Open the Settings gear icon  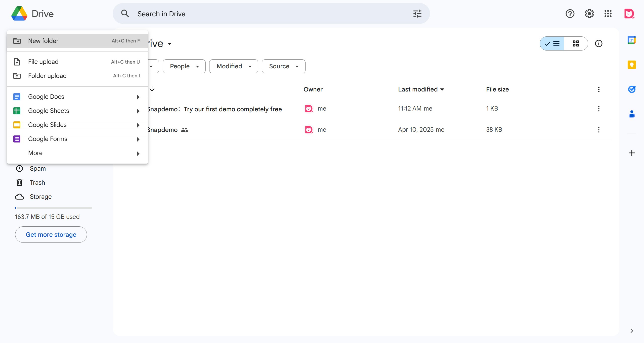tap(589, 14)
